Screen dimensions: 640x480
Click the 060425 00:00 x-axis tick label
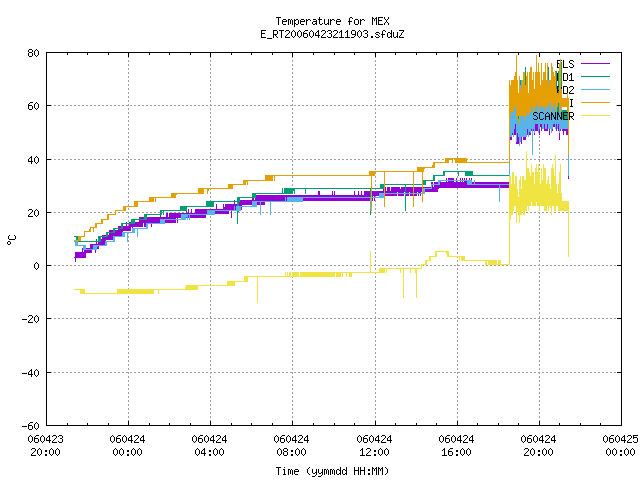tap(620, 446)
